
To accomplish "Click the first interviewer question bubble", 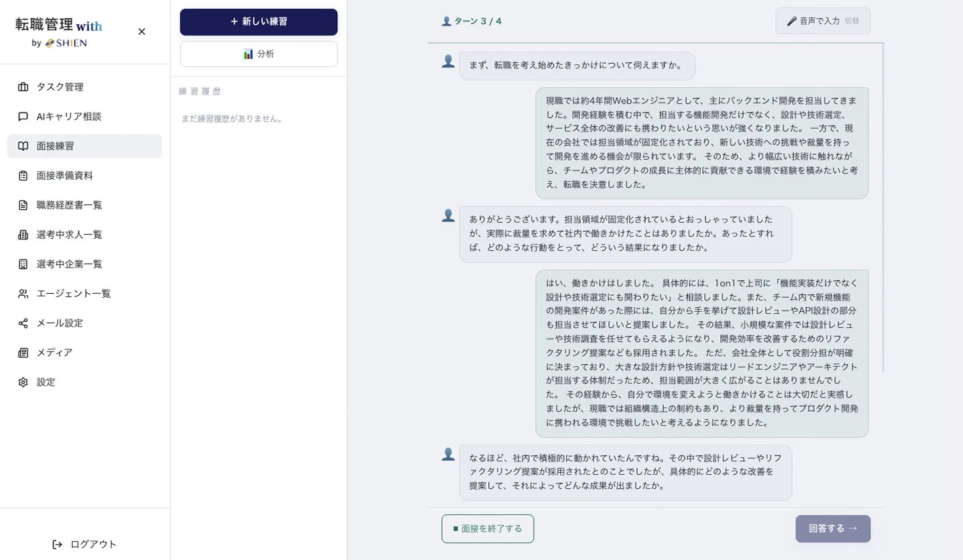I will point(577,66).
